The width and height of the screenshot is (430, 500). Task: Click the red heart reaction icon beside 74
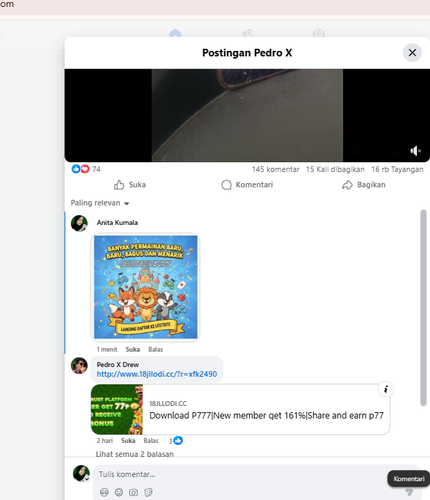click(x=85, y=169)
